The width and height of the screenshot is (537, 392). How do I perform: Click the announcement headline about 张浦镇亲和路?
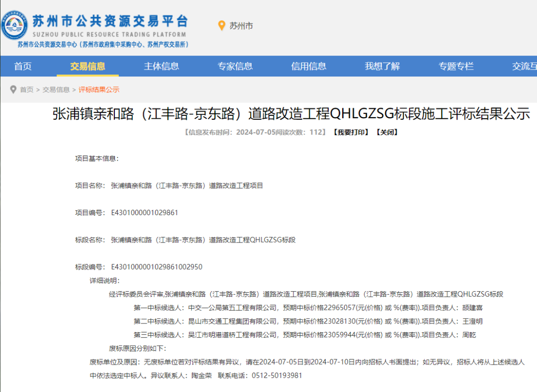[291, 114]
